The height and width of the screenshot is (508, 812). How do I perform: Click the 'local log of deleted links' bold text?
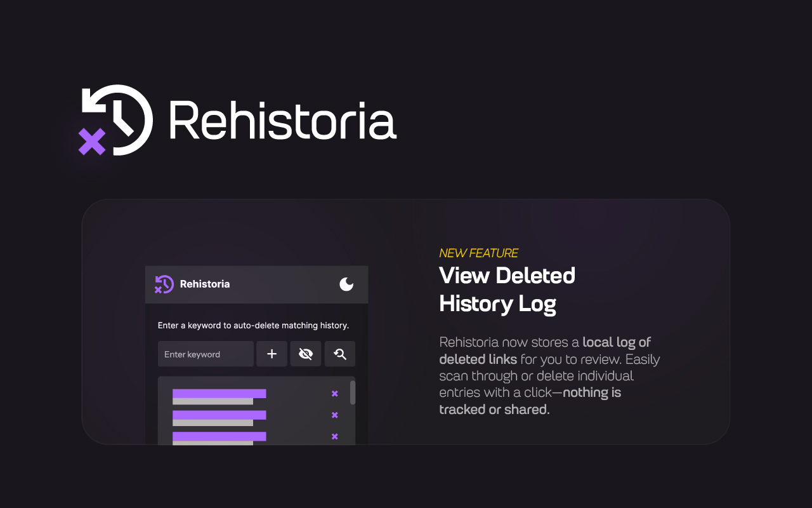tap(546, 351)
